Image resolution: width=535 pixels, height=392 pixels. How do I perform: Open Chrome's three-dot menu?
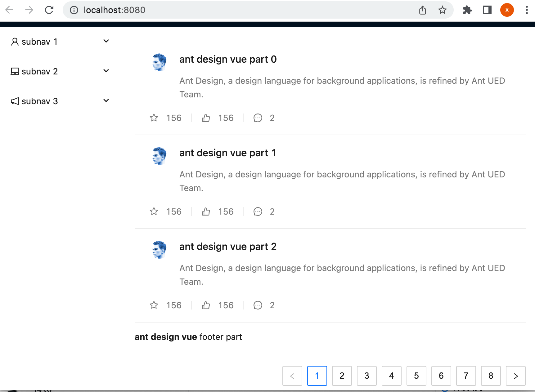[527, 10]
